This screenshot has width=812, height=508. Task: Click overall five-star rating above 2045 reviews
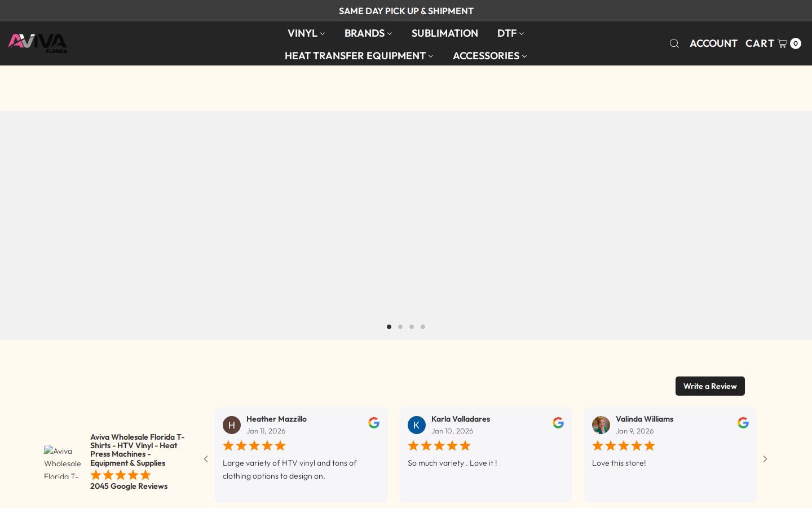coord(121,475)
